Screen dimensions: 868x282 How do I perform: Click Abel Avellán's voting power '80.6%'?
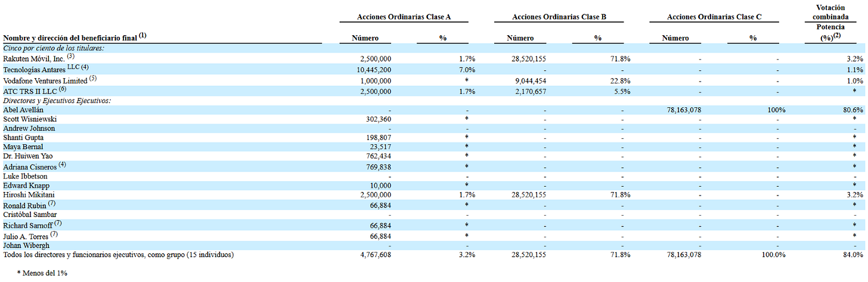pyautogui.click(x=852, y=110)
